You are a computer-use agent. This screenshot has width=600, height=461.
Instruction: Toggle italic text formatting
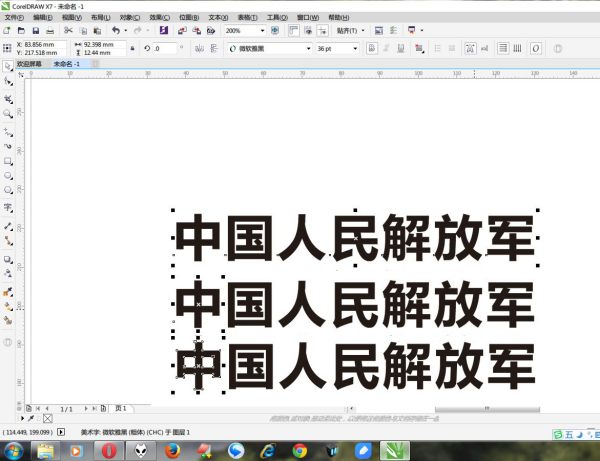coord(386,49)
